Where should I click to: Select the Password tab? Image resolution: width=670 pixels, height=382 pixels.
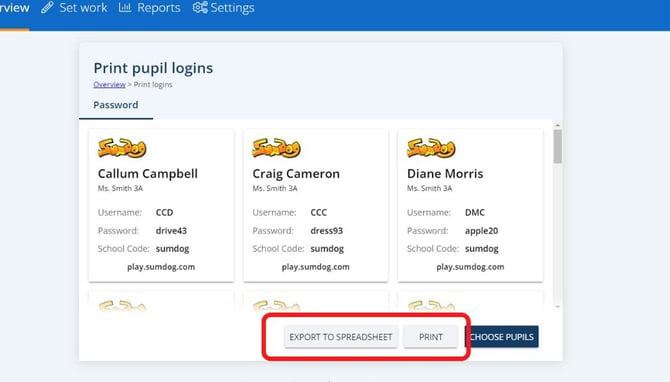(116, 105)
